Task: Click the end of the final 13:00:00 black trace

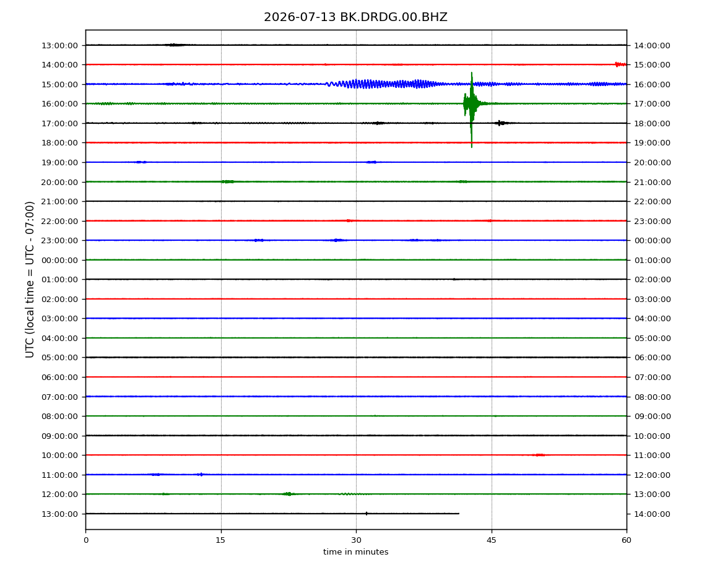Action: [459, 514]
